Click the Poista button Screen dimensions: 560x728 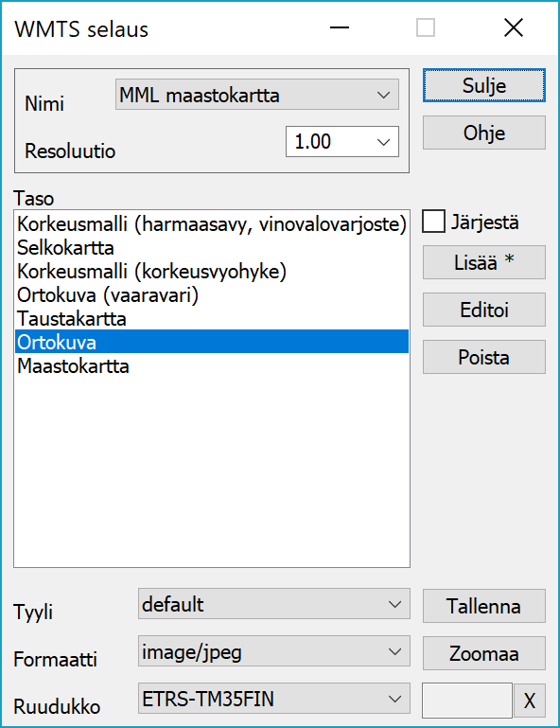click(x=484, y=357)
